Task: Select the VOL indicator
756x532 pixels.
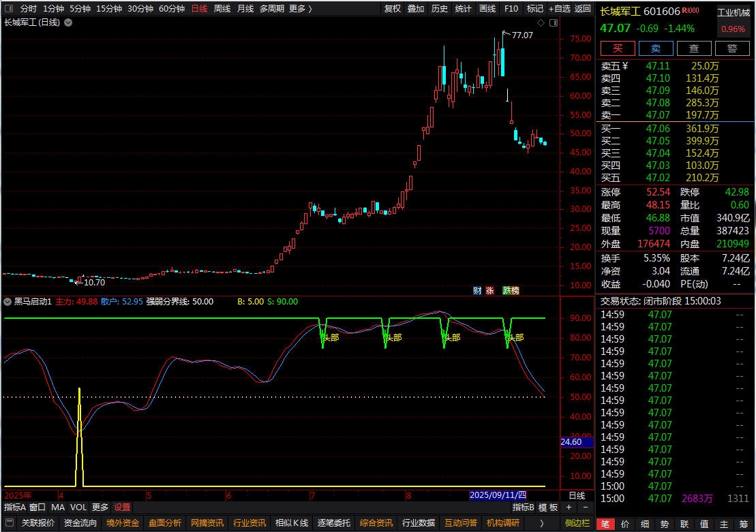Action: 78,507
